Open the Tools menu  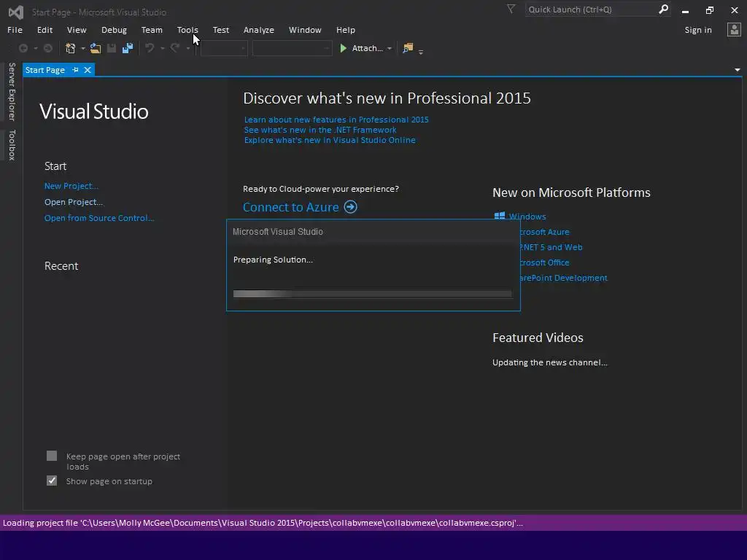point(187,29)
